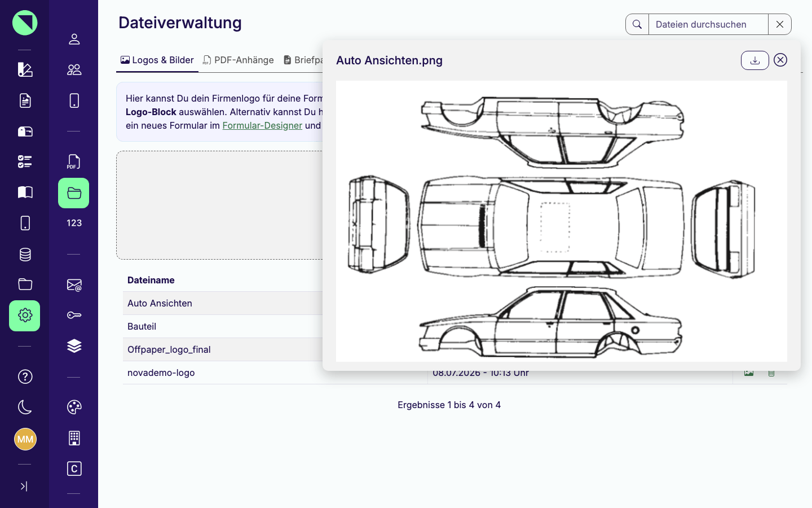Open the mobile device icon in submenu
Image resolution: width=812 pixels, height=508 pixels.
coord(74,100)
